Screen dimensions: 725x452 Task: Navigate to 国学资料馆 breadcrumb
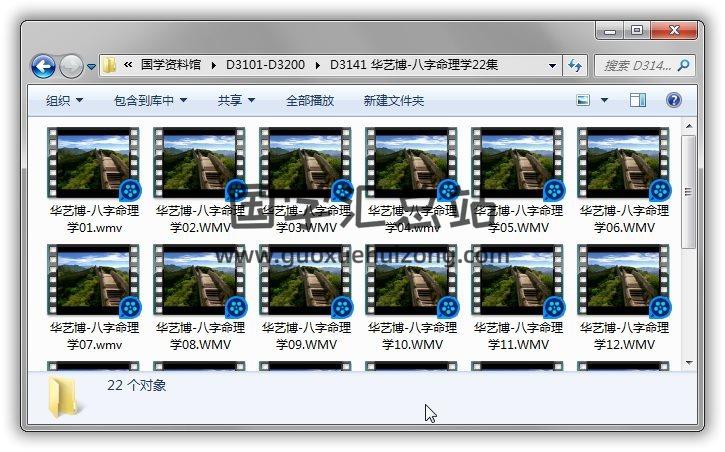tap(171, 65)
